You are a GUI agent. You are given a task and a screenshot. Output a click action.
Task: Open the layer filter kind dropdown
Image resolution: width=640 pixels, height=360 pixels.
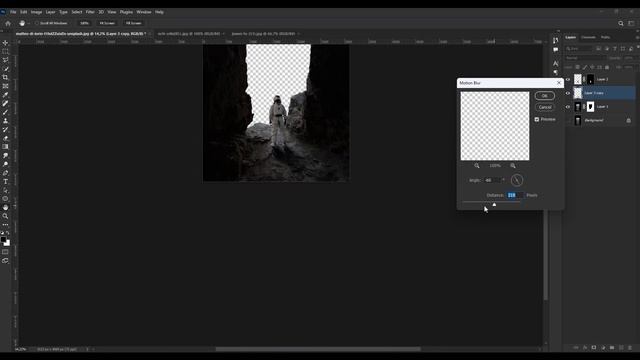[579, 49]
